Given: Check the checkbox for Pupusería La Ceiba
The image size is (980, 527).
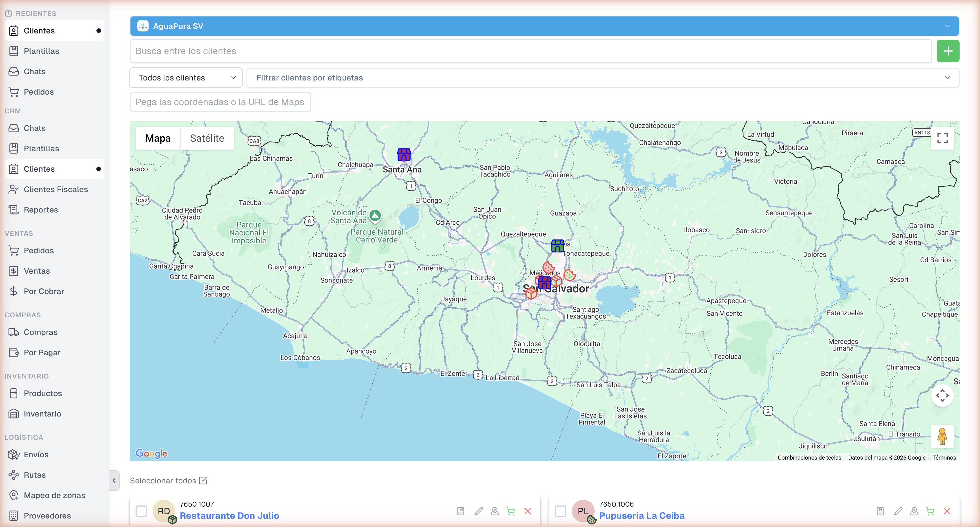Looking at the screenshot, I should [560, 511].
